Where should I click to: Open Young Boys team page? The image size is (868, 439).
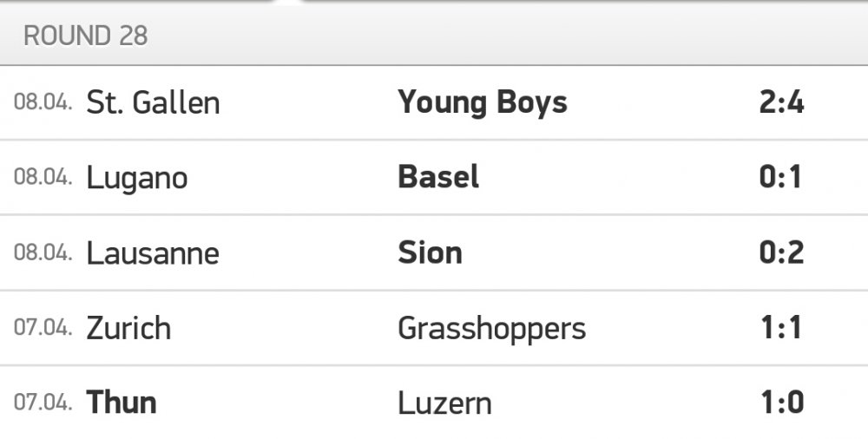483,103
